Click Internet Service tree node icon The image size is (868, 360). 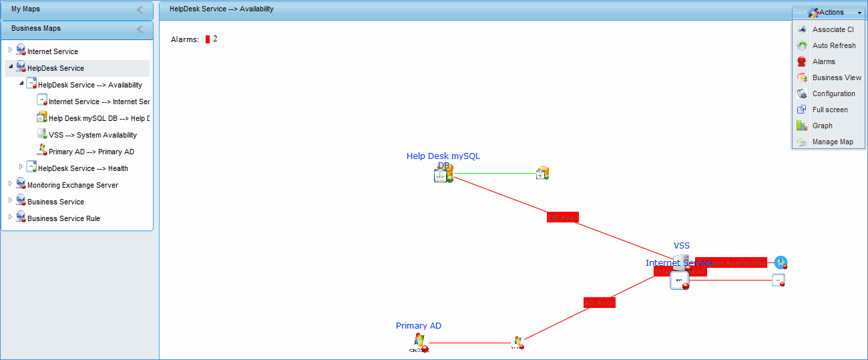21,50
